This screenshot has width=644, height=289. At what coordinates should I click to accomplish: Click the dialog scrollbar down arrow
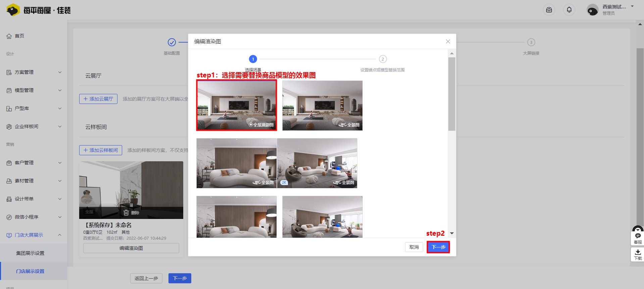click(452, 233)
